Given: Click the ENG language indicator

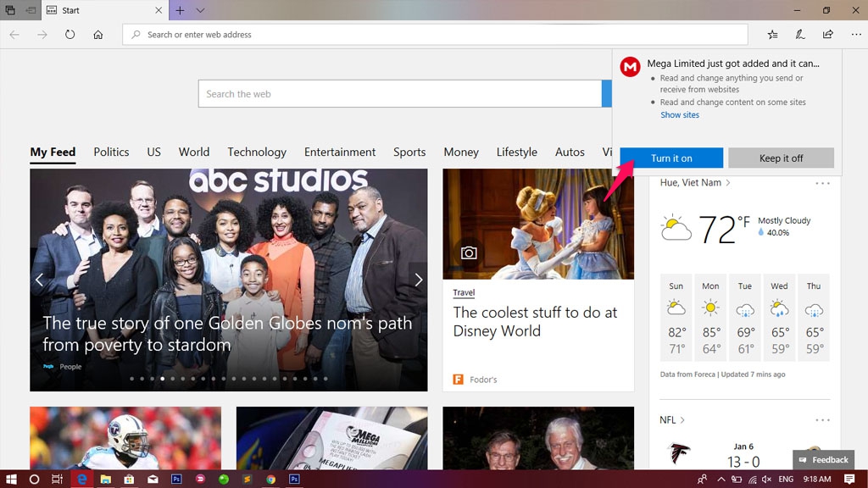Looking at the screenshot, I should click(786, 480).
